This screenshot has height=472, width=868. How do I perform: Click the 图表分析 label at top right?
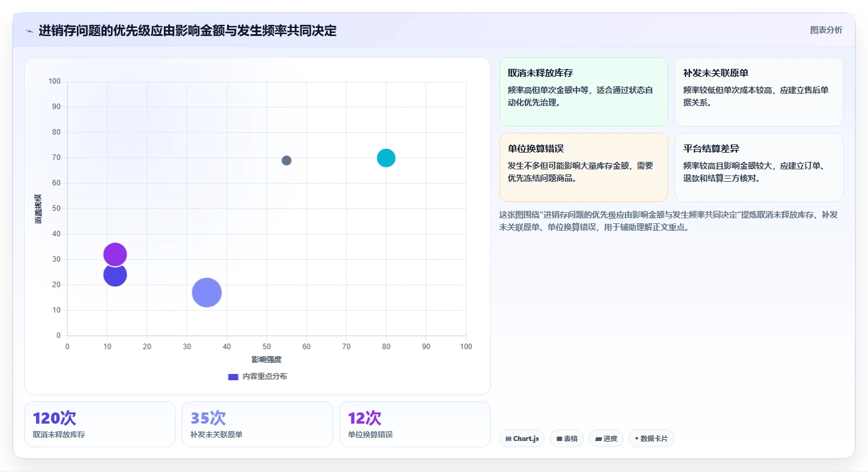tap(826, 30)
